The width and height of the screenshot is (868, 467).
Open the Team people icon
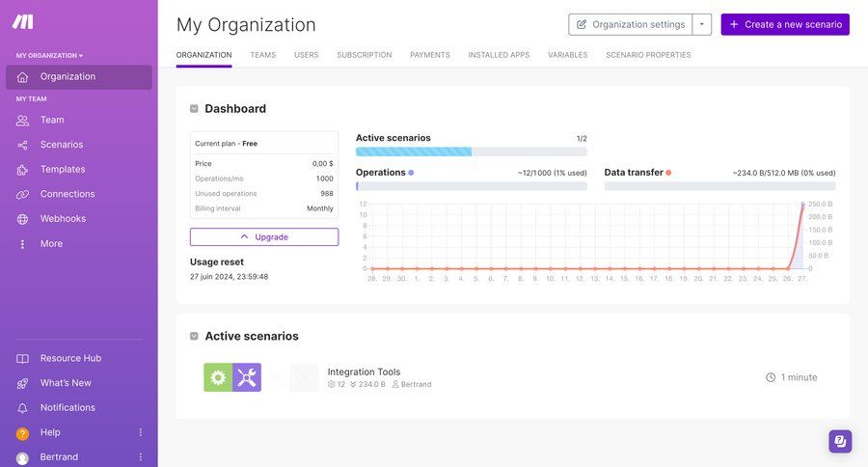(x=22, y=121)
